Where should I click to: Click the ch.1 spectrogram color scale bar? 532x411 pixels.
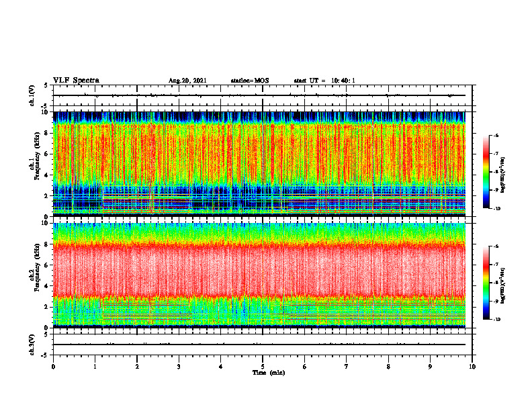(486, 172)
